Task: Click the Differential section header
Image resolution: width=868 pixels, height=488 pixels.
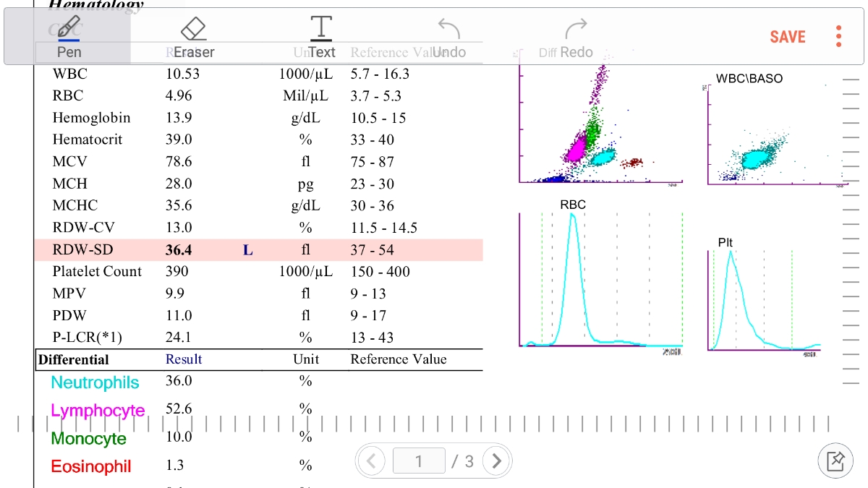Action: click(74, 359)
